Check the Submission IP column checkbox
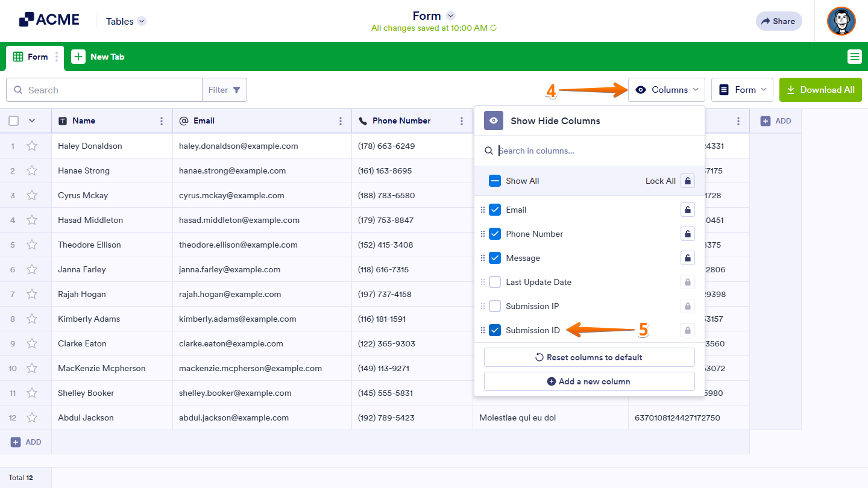The height and width of the screenshot is (488, 868). pos(495,306)
